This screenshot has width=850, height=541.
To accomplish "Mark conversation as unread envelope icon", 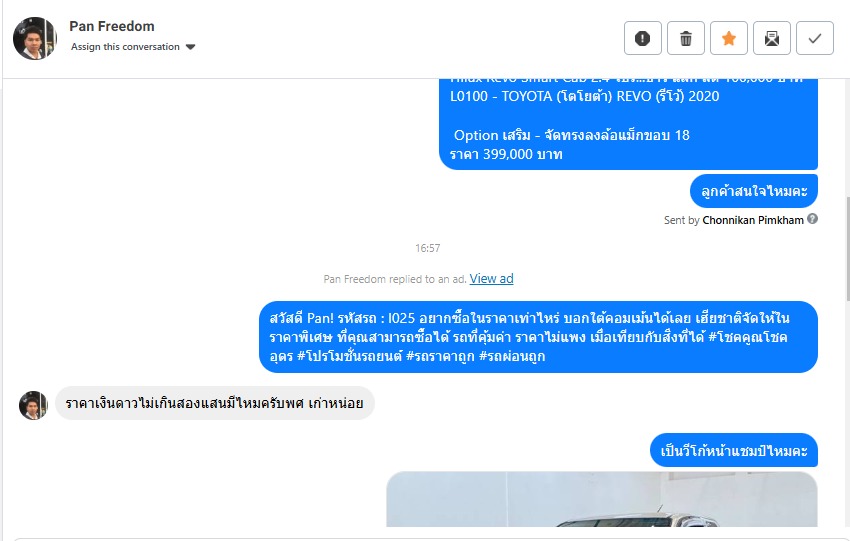I will pyautogui.click(x=771, y=38).
